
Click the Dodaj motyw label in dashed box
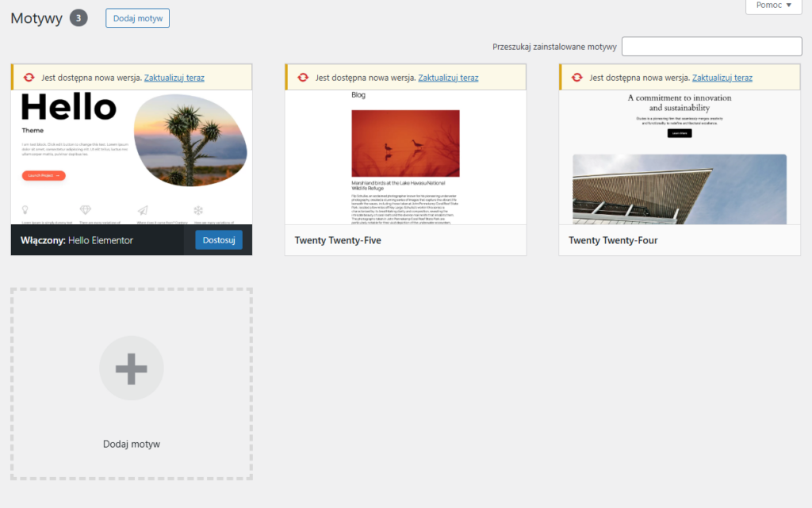132,444
